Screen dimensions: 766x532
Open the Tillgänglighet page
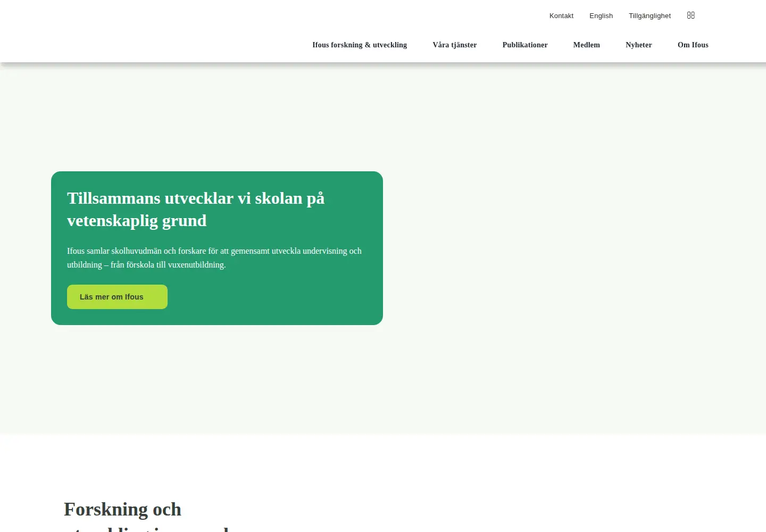click(x=650, y=16)
